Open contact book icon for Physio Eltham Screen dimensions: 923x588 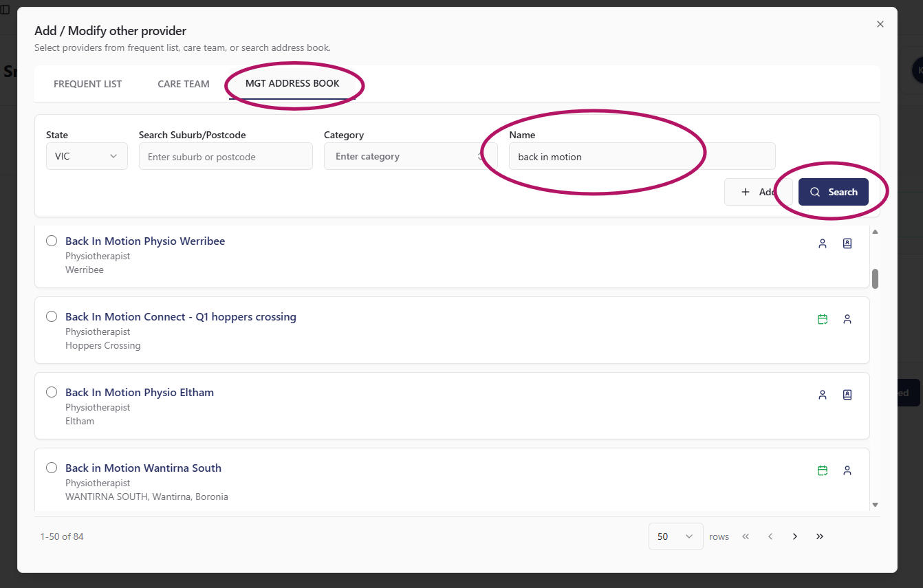click(847, 395)
